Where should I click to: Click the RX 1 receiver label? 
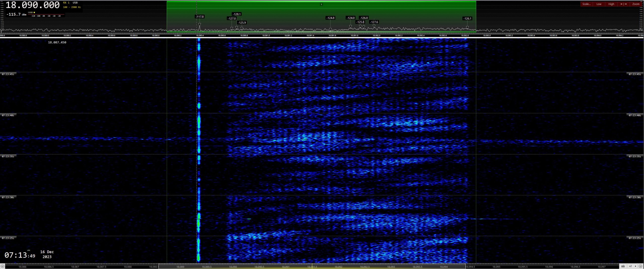[x=66, y=3]
